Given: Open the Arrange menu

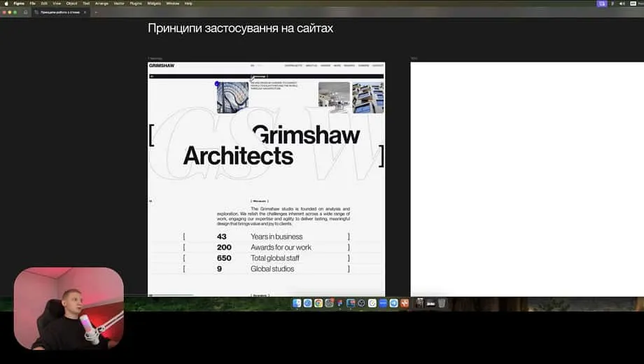Looking at the screenshot, I should click(x=101, y=3).
